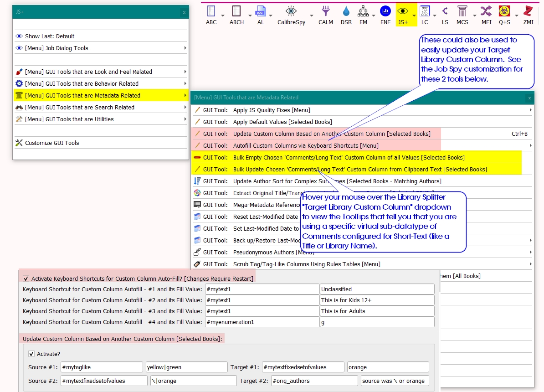544x392 pixels.
Task: Click the ENF chart icon
Action: click(x=385, y=11)
